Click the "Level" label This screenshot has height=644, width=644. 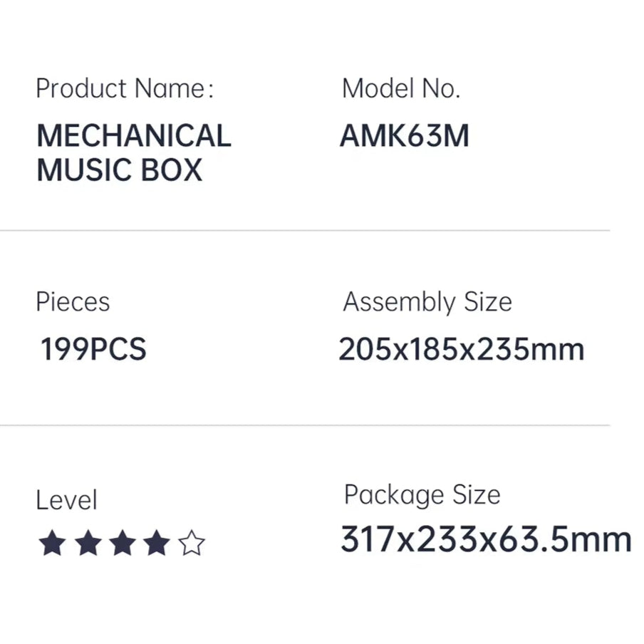(x=66, y=500)
